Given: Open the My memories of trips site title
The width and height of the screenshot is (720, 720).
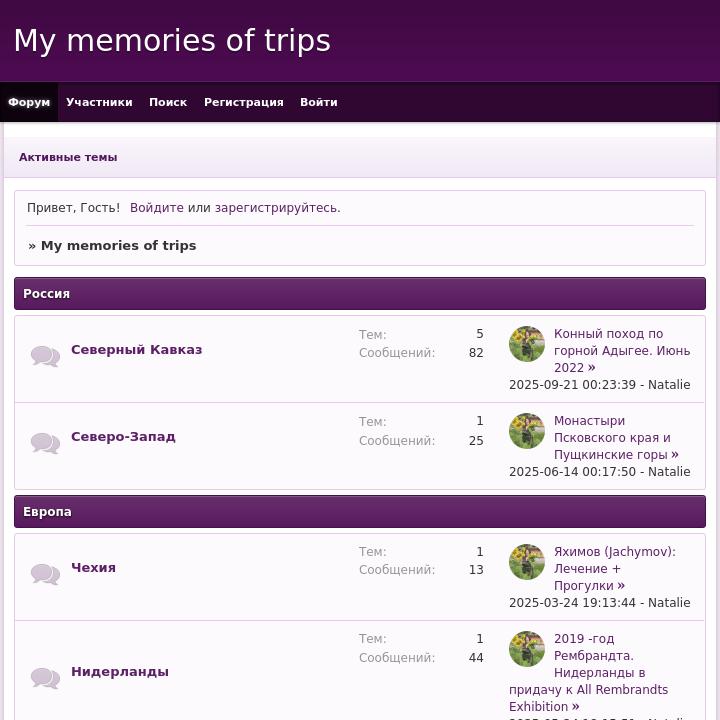Looking at the screenshot, I should pyautogui.click(x=172, y=41).
